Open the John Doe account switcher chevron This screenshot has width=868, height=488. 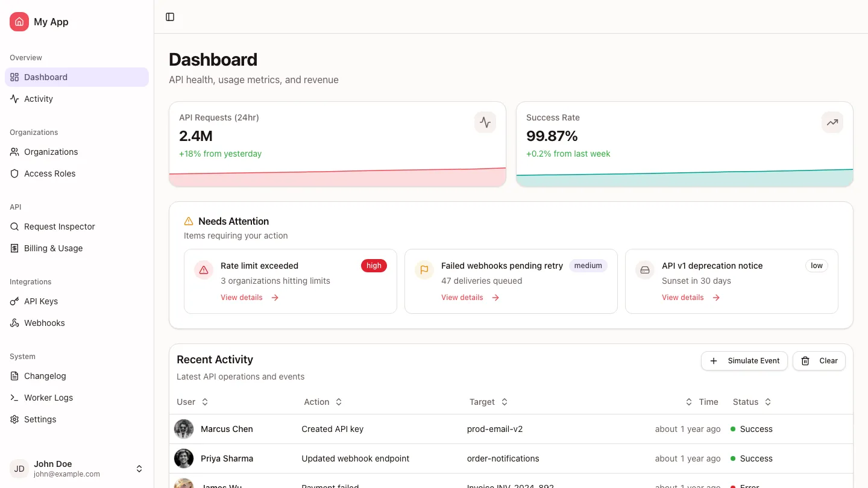tap(139, 469)
